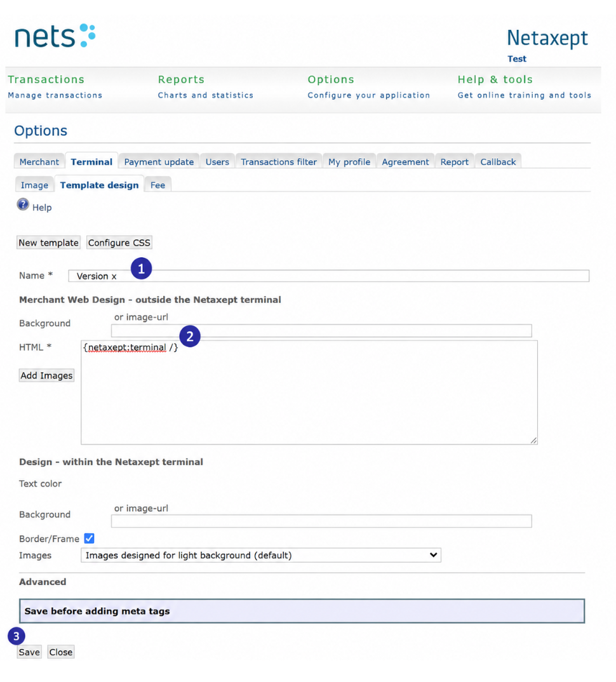Click the Merchant Web Design background image-url field
Image resolution: width=616 pixels, height=682 pixels.
321,331
